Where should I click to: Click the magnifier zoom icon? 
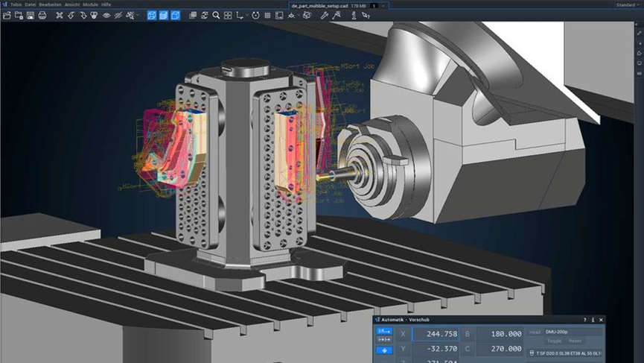click(216, 16)
